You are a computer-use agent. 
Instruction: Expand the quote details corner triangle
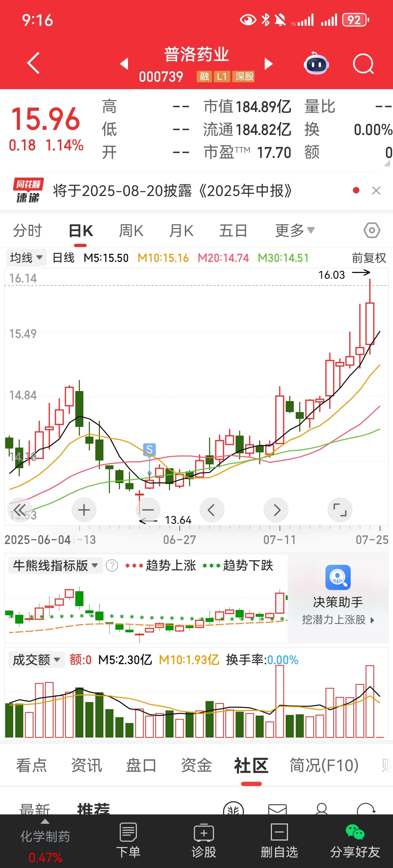coord(387,163)
